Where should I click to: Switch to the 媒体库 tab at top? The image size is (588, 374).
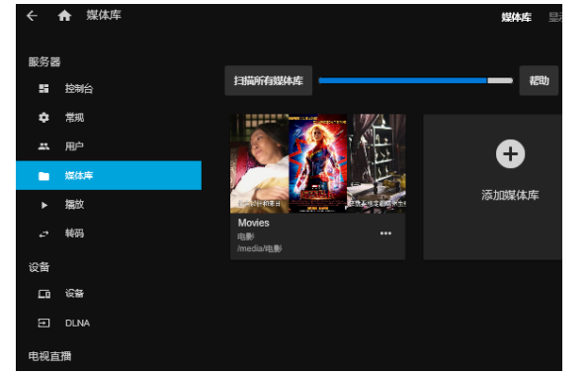pos(517,17)
